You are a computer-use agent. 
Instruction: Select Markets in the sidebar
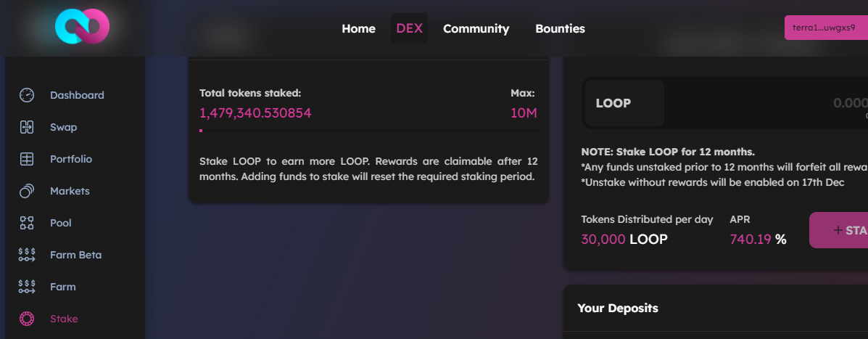(70, 191)
